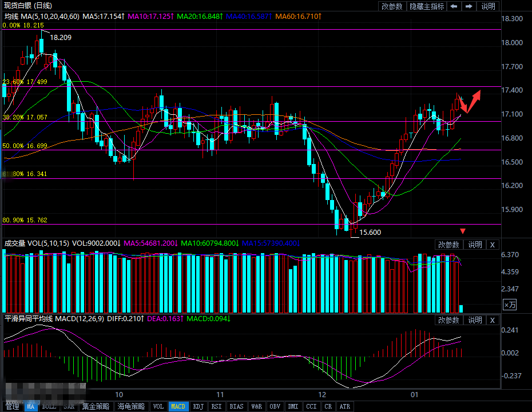532x412 pixels.
Task: Switch to the BOLL indicator tab
Action: pyautogui.click(x=49, y=407)
